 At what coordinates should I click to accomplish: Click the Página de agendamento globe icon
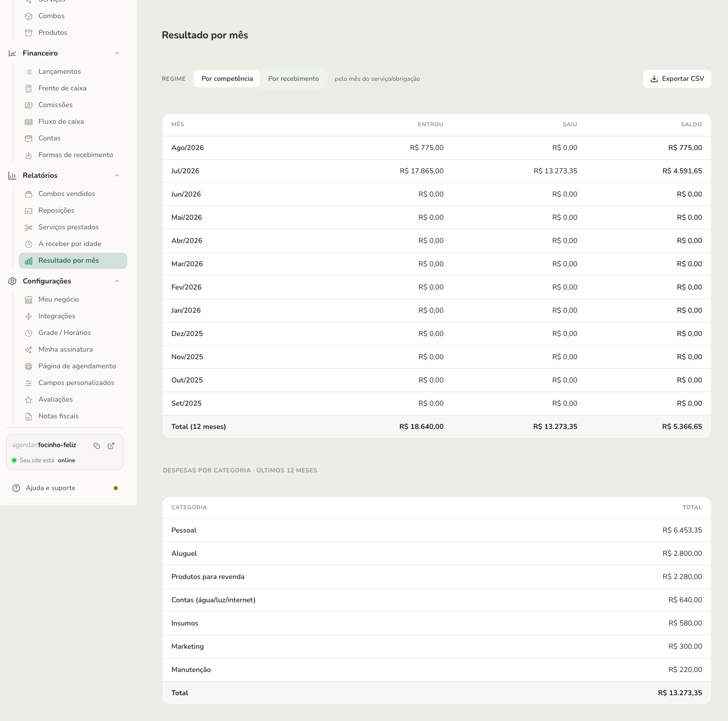click(29, 366)
